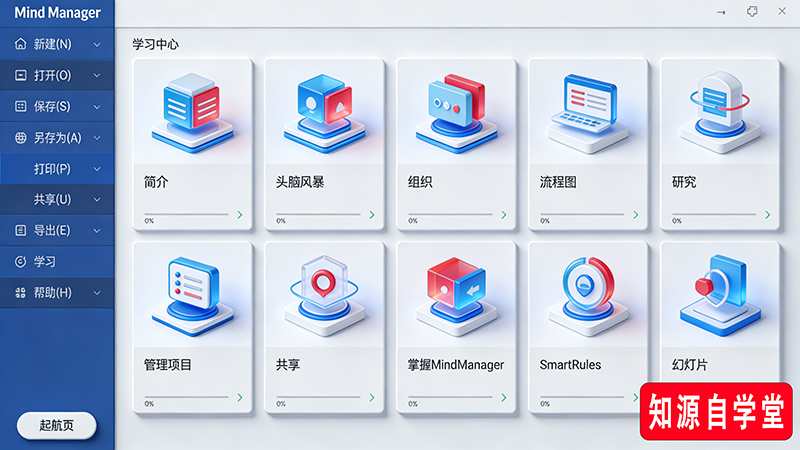The width and height of the screenshot is (800, 450).
Task: Select 打印(P) in the sidebar
Action: tap(57, 169)
